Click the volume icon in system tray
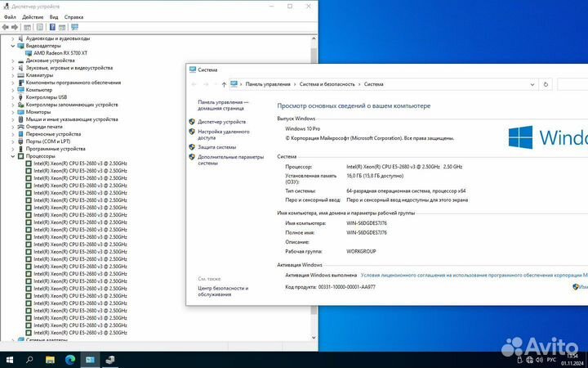The height and width of the screenshot is (368, 588). [540, 360]
